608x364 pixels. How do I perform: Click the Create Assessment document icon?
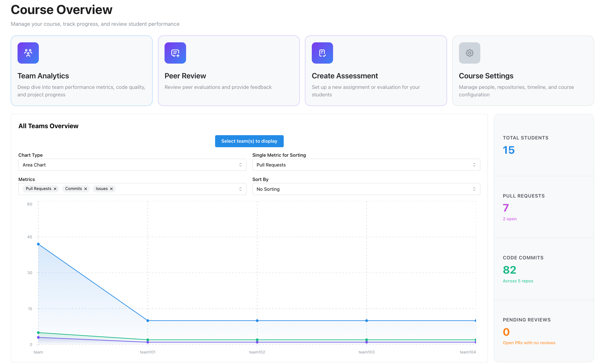coord(322,53)
